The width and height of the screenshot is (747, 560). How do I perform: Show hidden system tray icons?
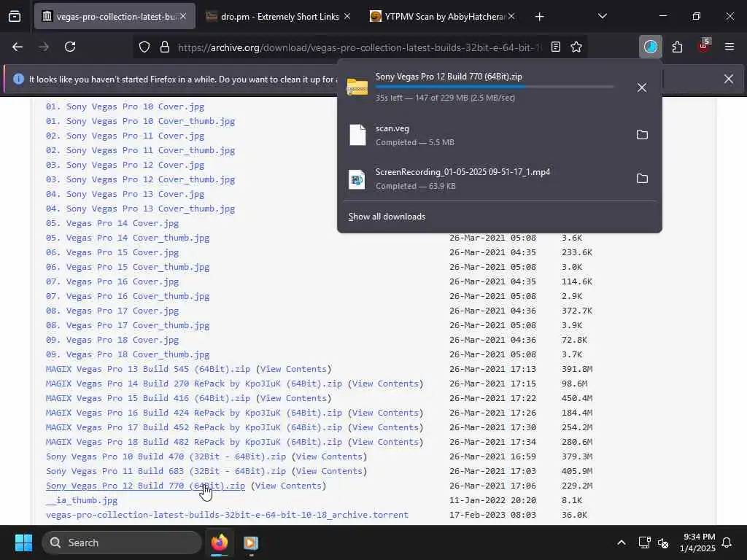pyautogui.click(x=622, y=542)
